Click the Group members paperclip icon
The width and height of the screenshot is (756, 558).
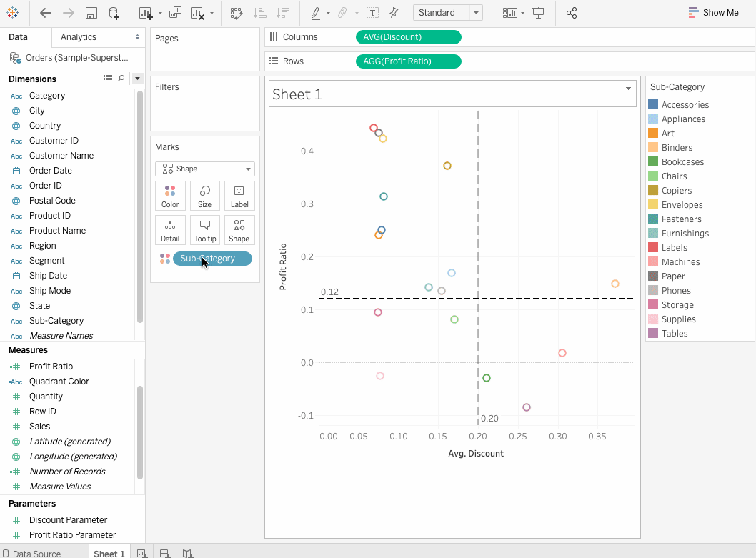click(342, 13)
